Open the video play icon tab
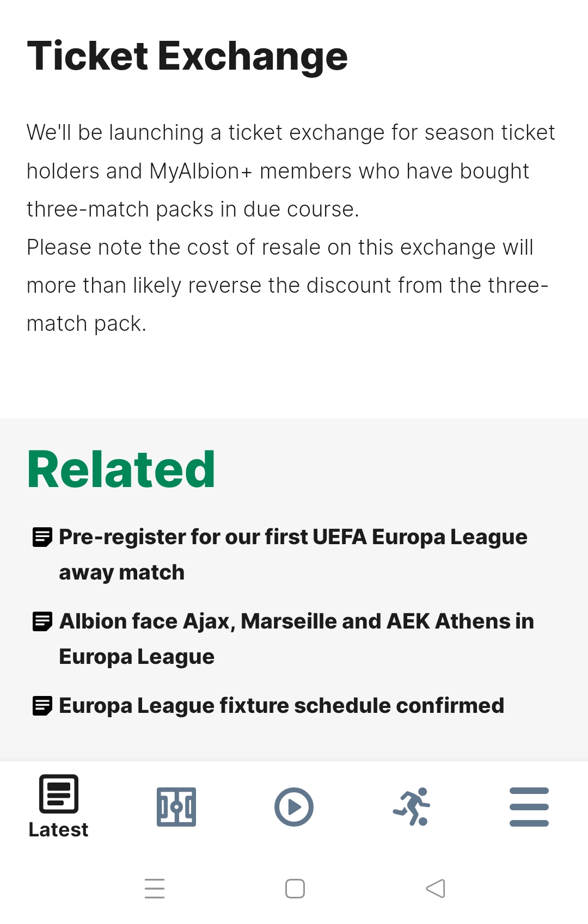 click(294, 806)
